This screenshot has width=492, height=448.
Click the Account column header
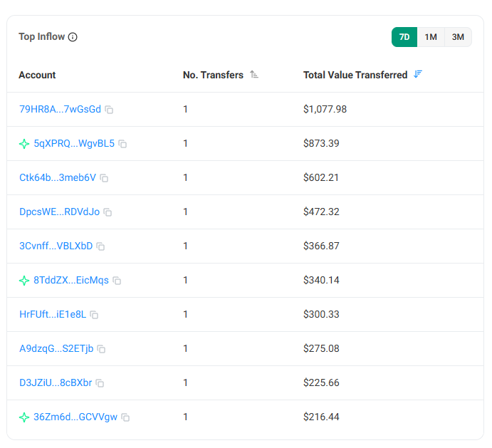(x=37, y=75)
